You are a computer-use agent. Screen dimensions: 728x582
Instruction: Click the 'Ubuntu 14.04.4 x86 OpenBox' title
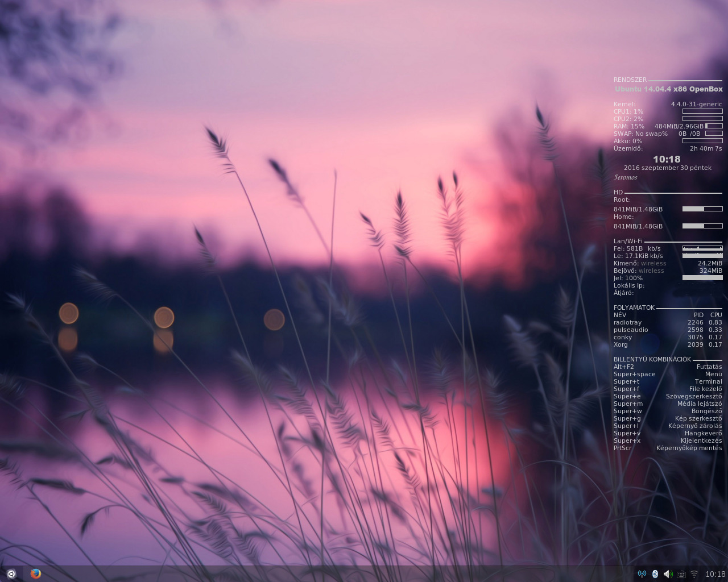tap(669, 89)
